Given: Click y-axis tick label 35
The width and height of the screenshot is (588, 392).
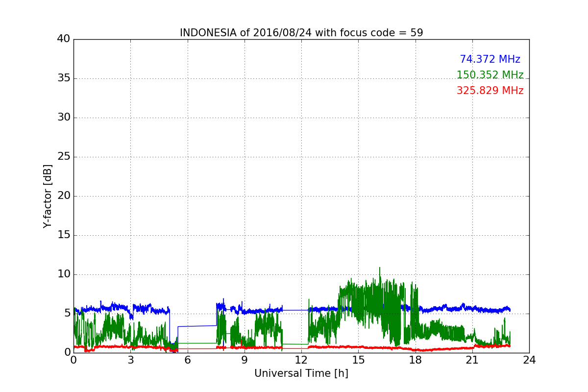Looking at the screenshot, I should (64, 78).
